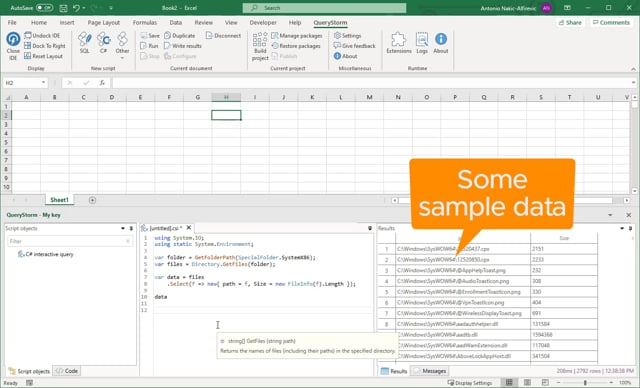
Task: Reset the IDE layout
Action: (x=43, y=56)
